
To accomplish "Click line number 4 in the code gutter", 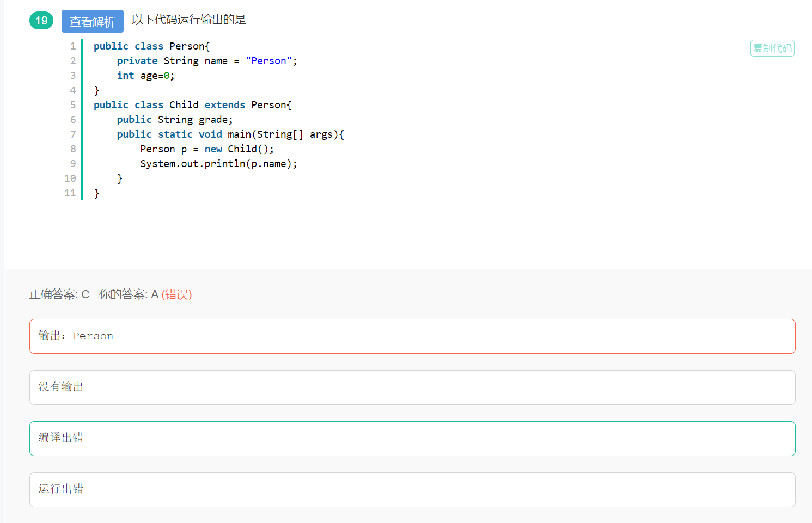I will pyautogui.click(x=73, y=90).
